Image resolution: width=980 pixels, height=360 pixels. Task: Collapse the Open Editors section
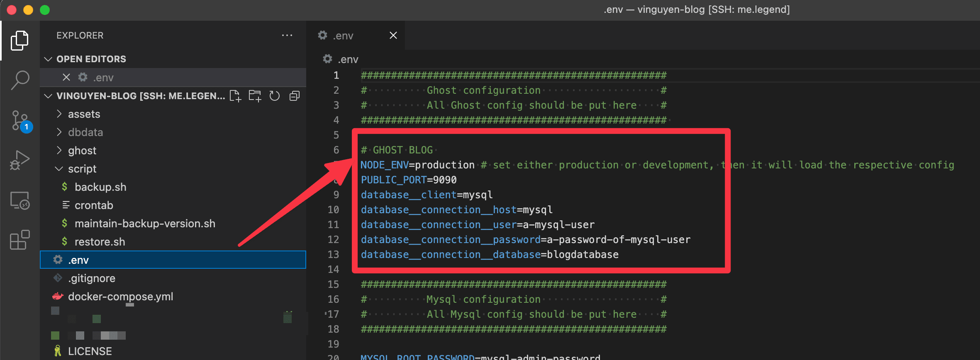(x=48, y=59)
